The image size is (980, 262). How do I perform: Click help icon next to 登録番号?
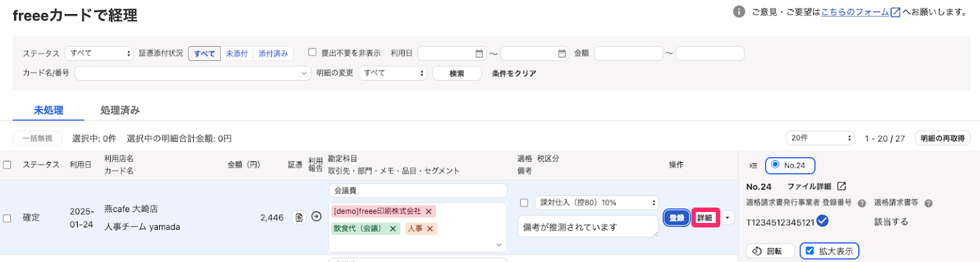pos(861,203)
